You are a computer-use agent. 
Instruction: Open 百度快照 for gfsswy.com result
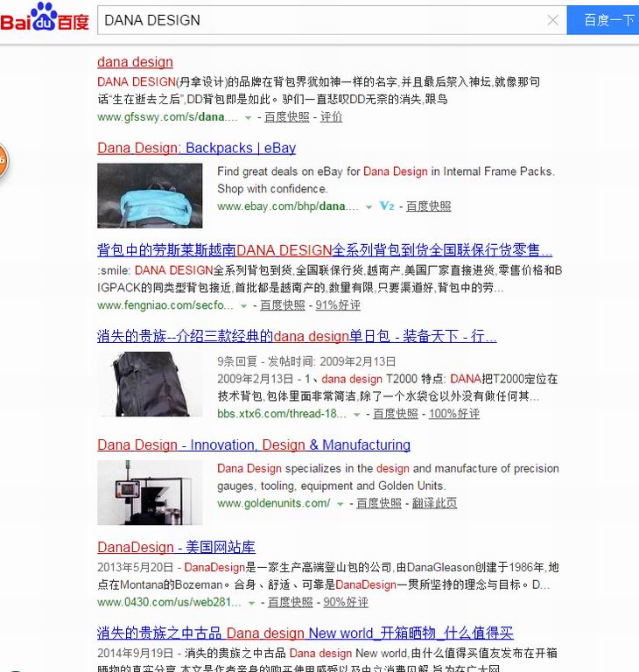pos(286,117)
